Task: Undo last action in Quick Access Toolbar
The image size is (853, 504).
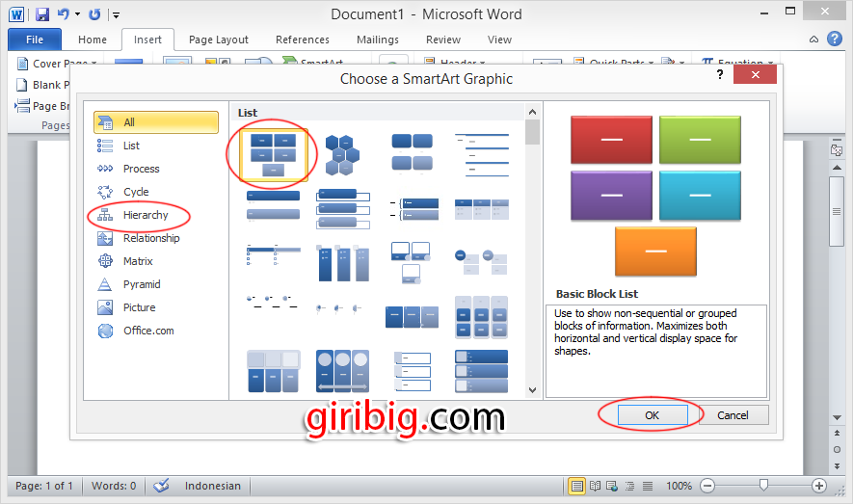Action: pyautogui.click(x=63, y=14)
